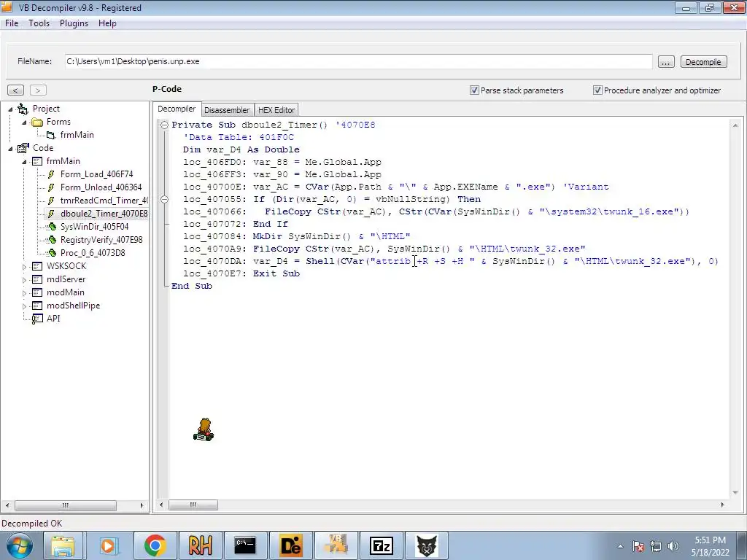747x560 pixels.
Task: Click the browse file ellipsis button
Action: 666,62
